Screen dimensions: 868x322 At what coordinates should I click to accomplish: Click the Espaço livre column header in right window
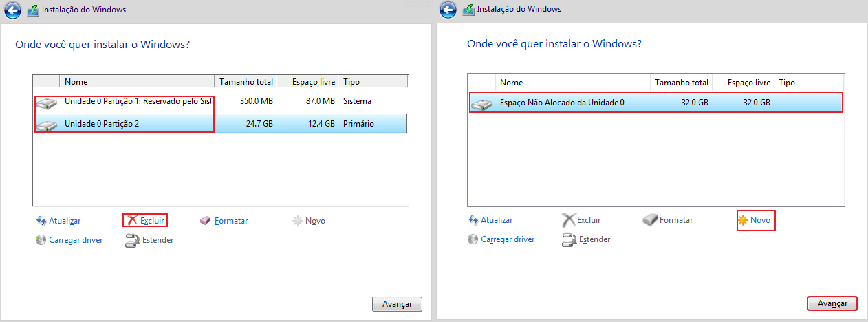(743, 83)
